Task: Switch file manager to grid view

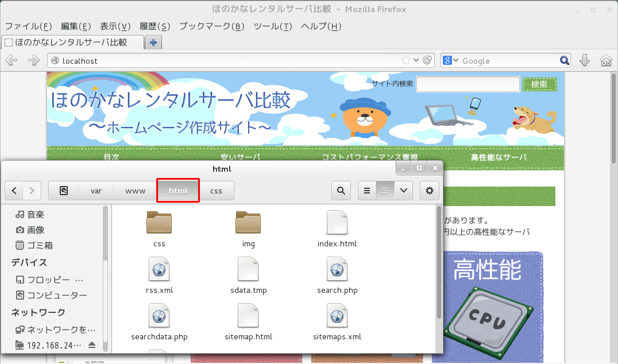Action: click(385, 191)
